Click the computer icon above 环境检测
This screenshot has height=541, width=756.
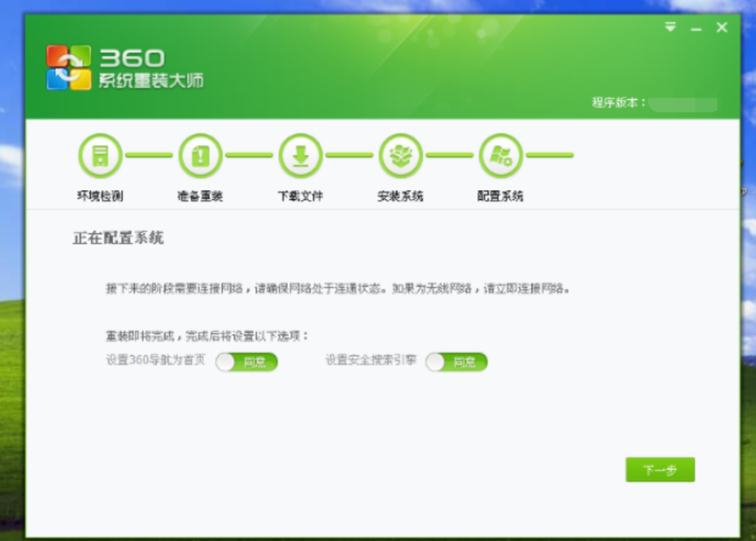(100, 154)
